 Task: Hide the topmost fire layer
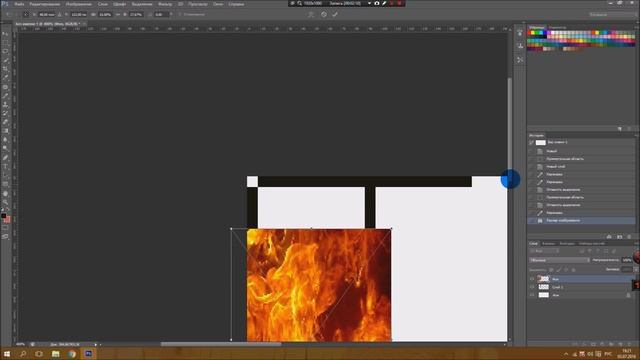(x=532, y=279)
